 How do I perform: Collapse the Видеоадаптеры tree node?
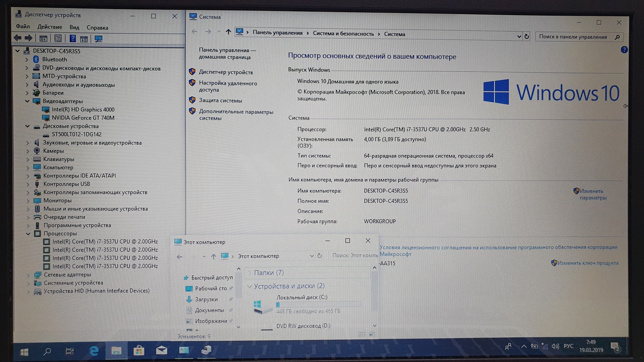27,101
